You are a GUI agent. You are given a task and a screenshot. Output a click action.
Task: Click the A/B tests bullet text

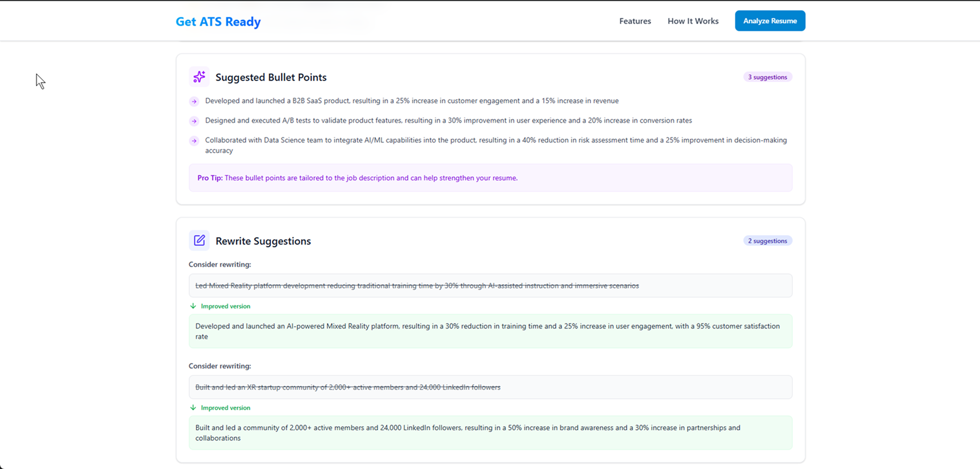point(448,120)
